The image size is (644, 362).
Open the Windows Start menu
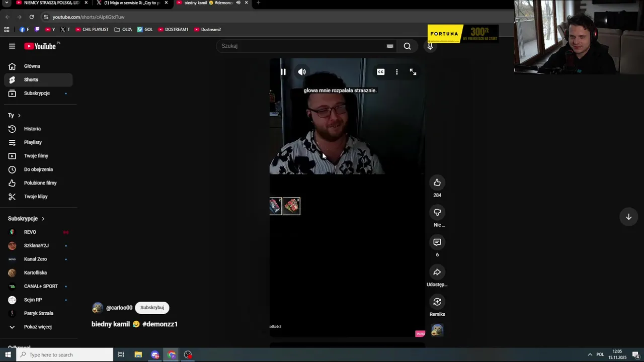click(x=8, y=355)
